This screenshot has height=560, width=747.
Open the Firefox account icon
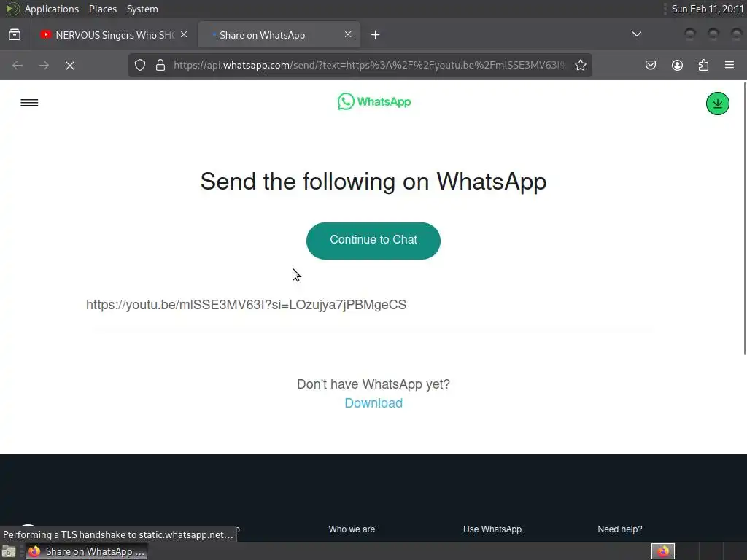[677, 65]
